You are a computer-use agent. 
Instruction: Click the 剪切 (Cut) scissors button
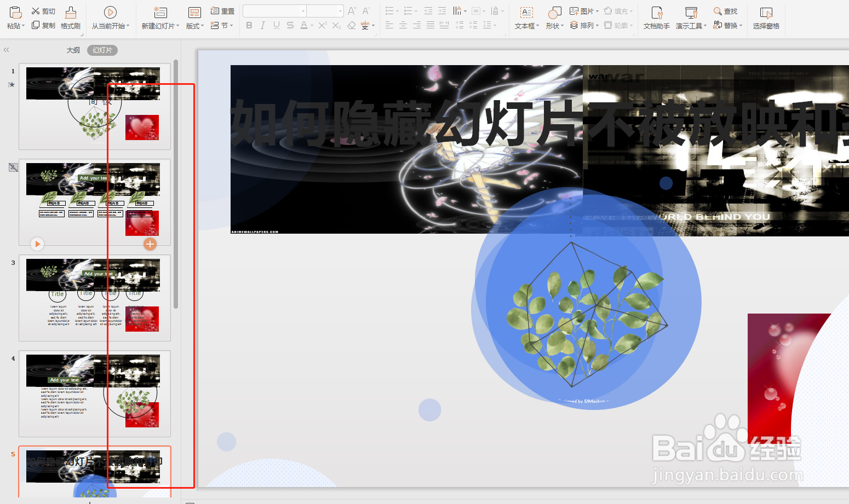coord(43,11)
